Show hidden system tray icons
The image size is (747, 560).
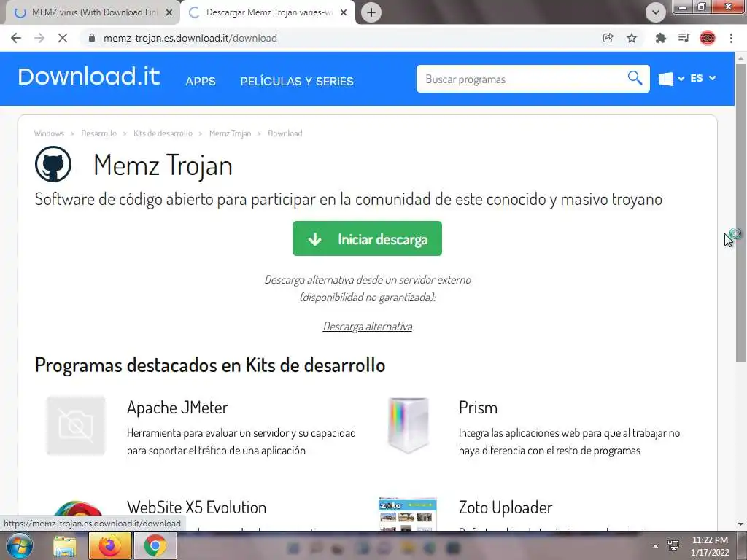(x=656, y=546)
